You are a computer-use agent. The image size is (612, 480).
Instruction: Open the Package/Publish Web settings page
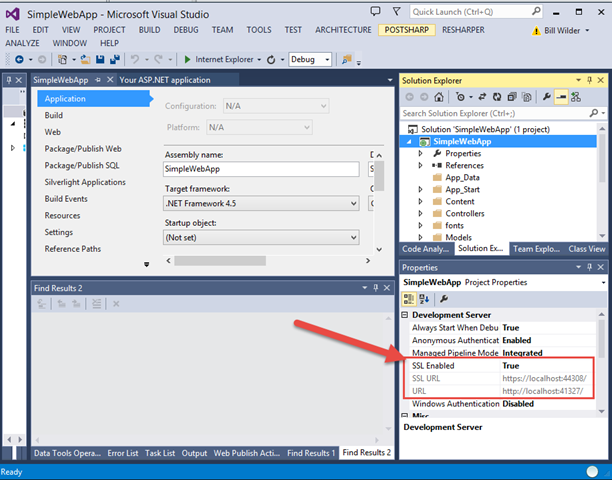pos(82,149)
